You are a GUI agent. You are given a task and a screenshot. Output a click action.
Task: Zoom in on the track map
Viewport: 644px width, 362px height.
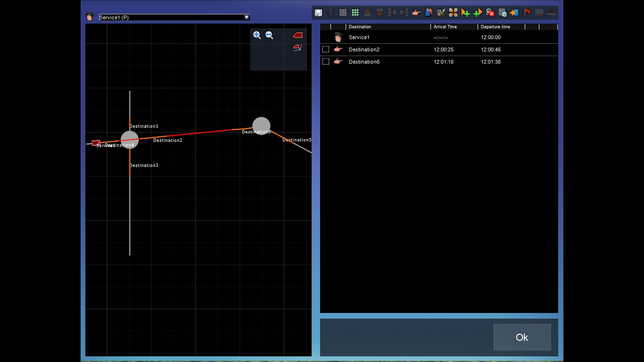[257, 35]
